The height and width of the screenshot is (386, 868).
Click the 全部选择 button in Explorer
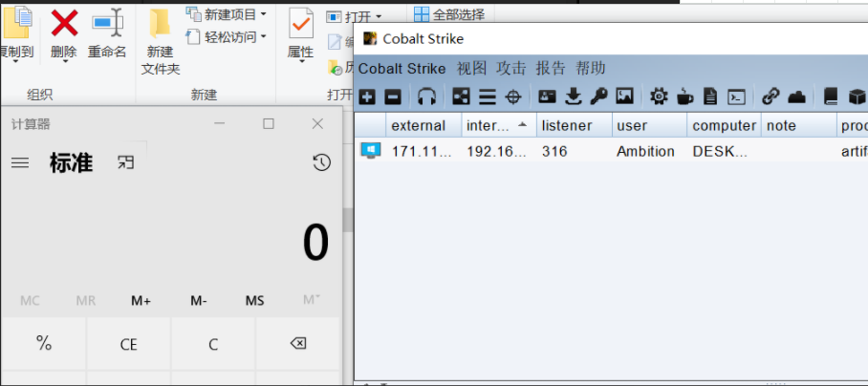449,14
